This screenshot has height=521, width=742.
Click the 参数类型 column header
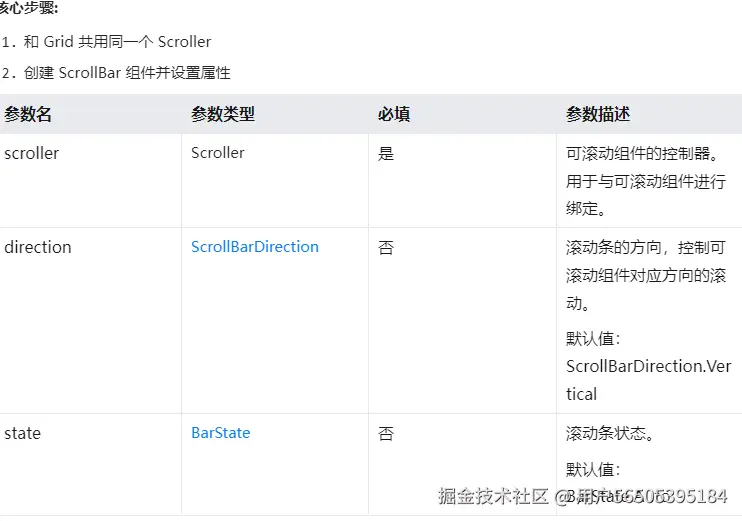(222, 115)
